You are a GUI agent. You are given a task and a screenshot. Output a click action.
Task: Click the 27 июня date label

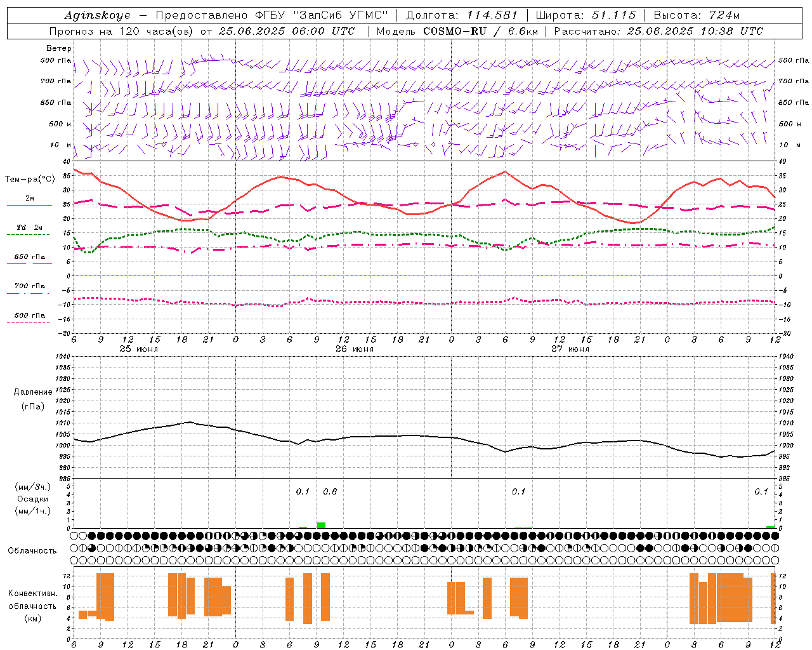(570, 349)
